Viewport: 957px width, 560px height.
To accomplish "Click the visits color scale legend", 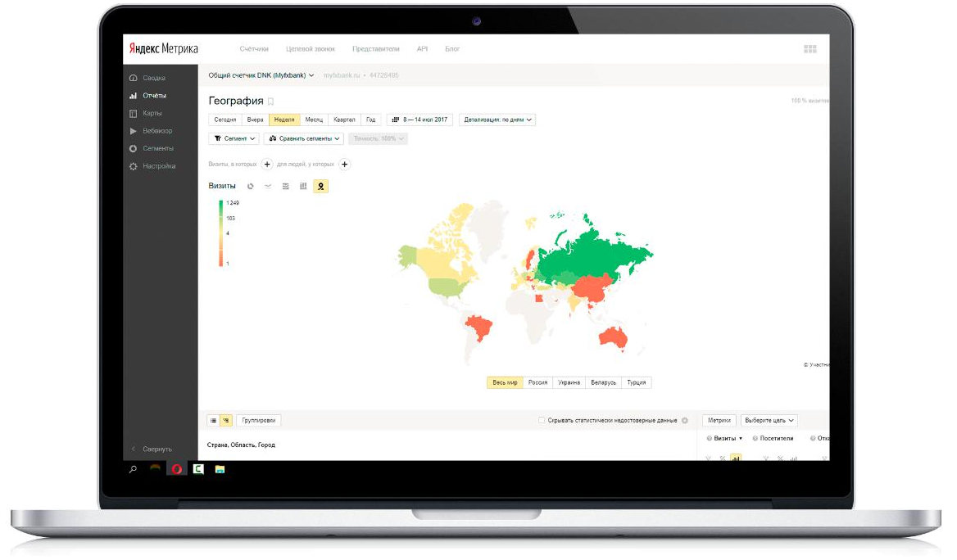I will pyautogui.click(x=221, y=233).
